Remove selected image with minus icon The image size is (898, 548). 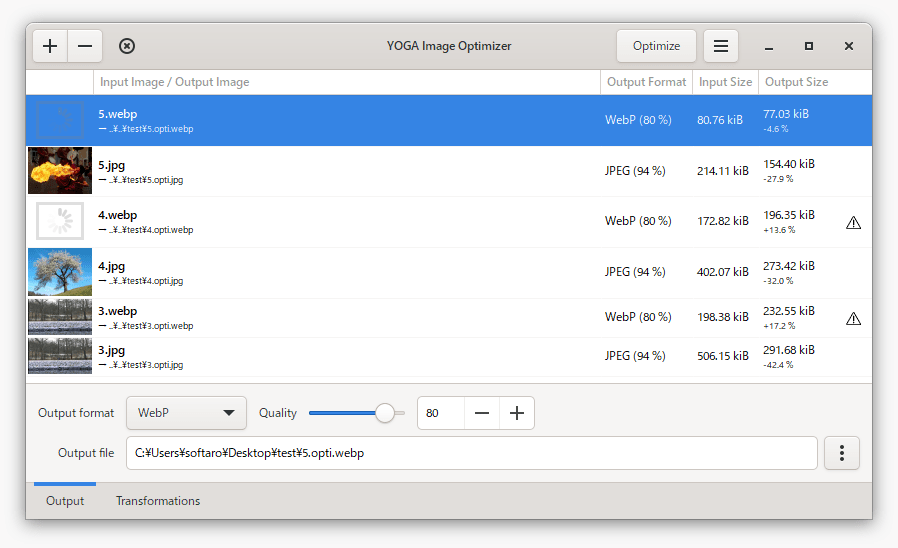(85, 46)
